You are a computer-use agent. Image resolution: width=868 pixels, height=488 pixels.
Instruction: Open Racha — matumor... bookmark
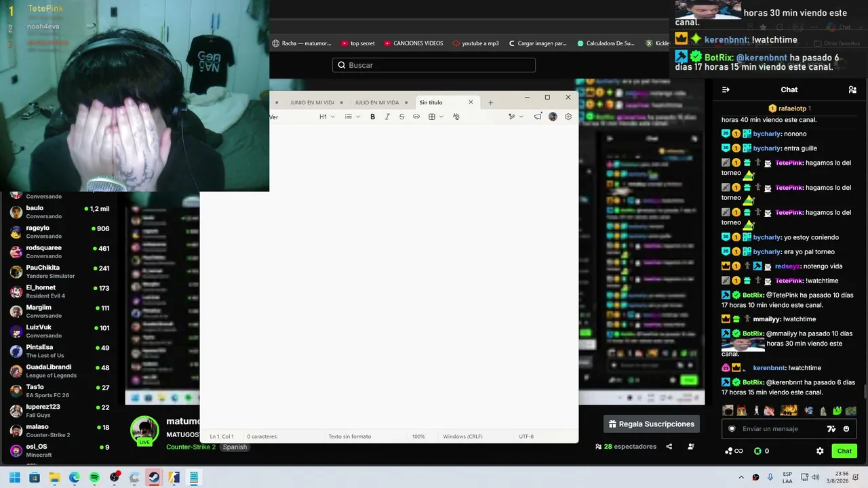[x=302, y=43]
